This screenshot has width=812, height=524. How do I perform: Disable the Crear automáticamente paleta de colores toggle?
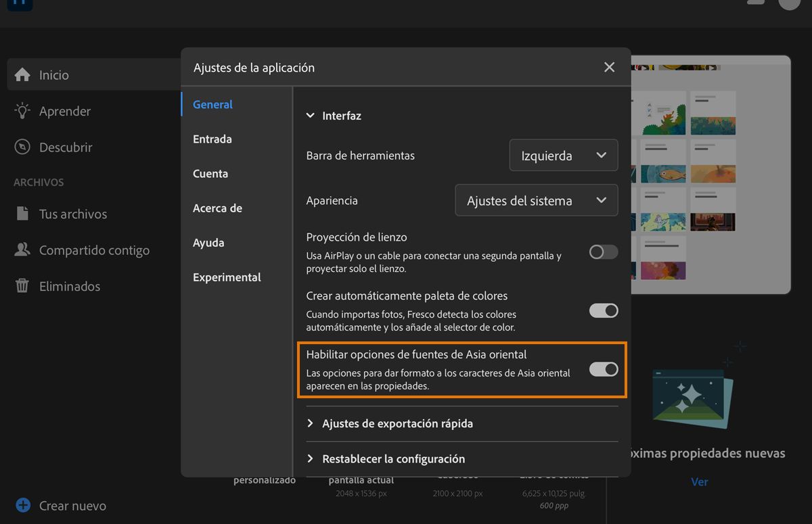pos(604,310)
